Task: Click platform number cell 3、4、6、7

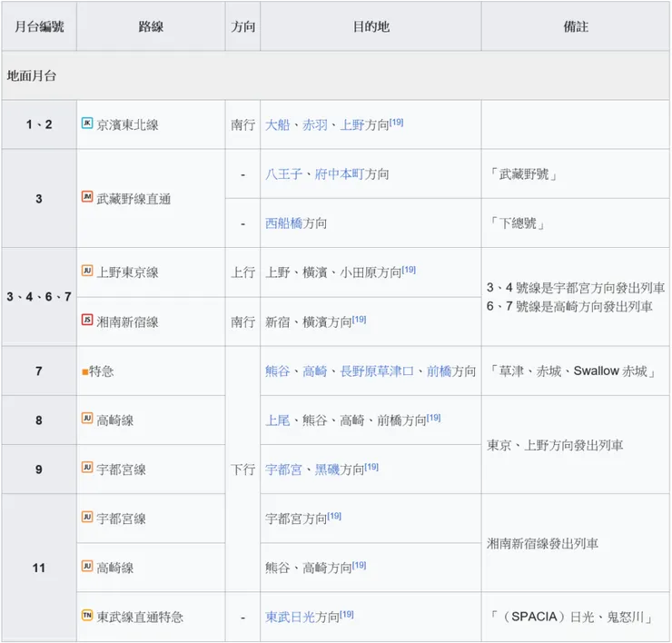Action: 39,297
